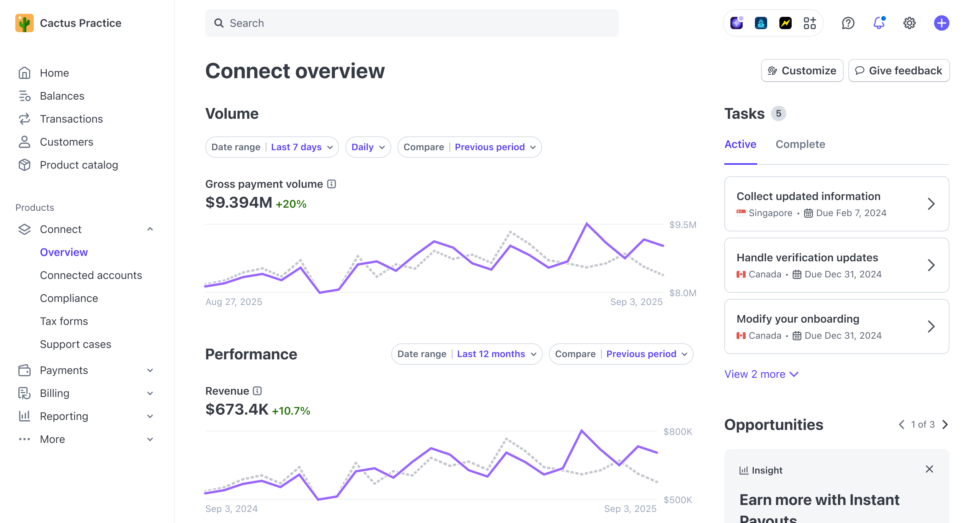Open settings gear icon
This screenshot has width=980, height=523.
[x=910, y=23]
